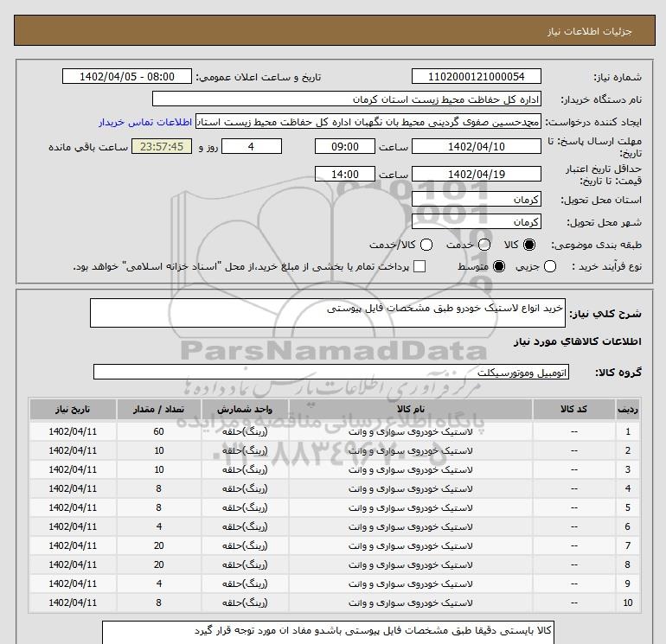Click the item name in row 5
Image resolution: width=666 pixels, height=644 pixels.
tap(410, 507)
